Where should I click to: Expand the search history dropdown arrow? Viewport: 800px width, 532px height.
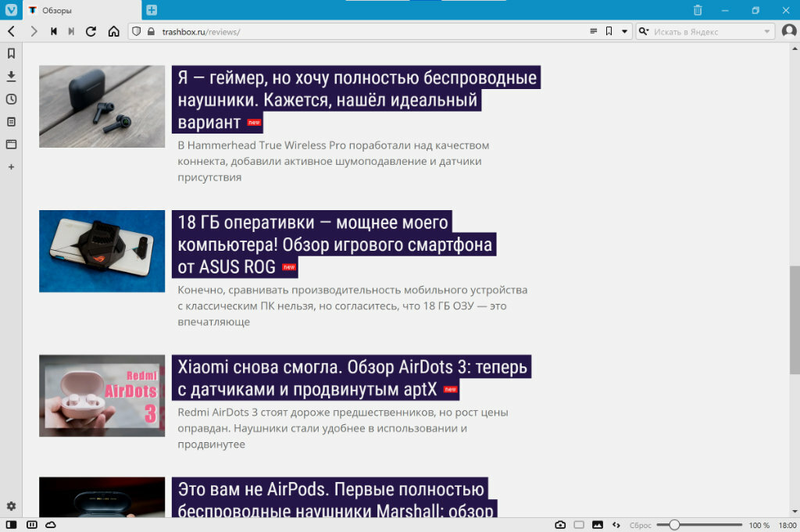767,31
